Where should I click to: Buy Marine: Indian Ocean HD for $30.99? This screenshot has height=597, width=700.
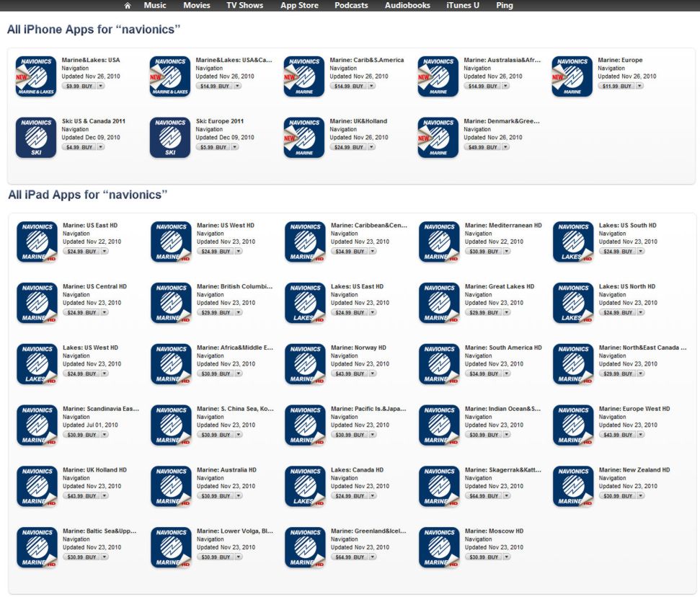pos(484,435)
